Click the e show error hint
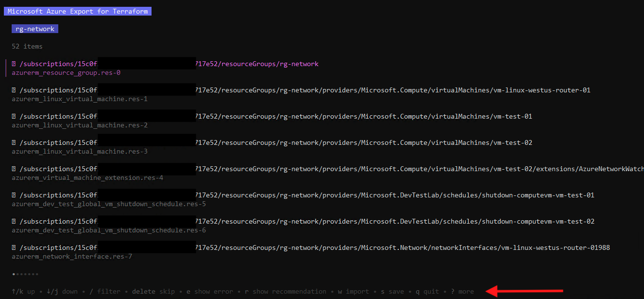 [210, 292]
